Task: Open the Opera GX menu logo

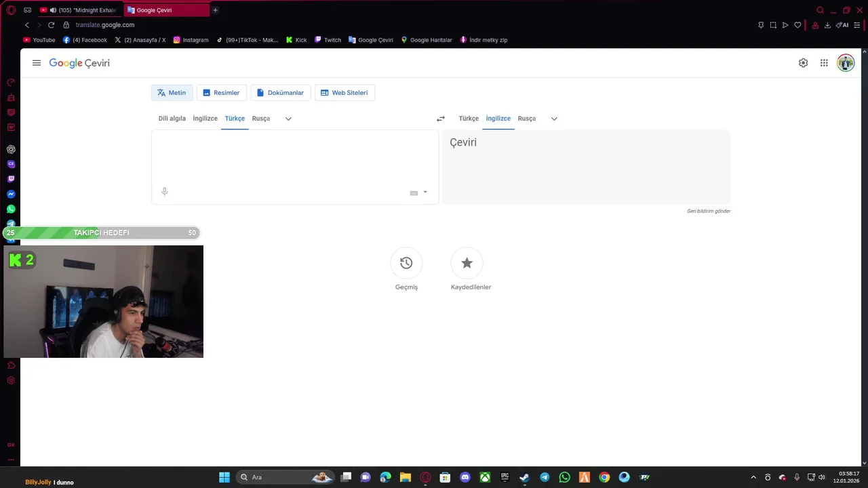Action: [11, 10]
